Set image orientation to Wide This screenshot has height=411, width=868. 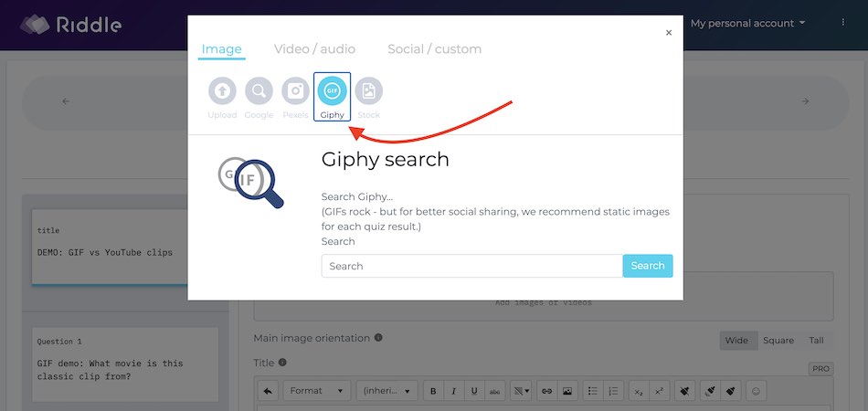tap(736, 340)
